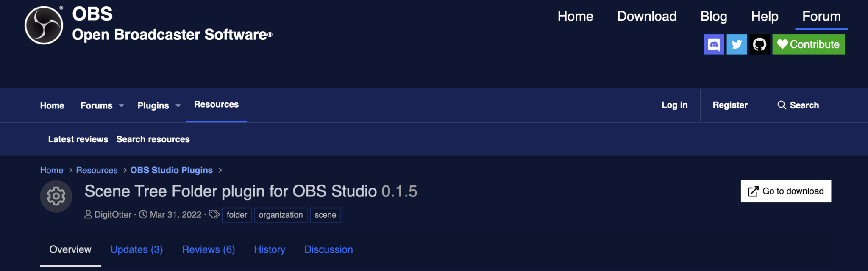Expand the Forums dropdown arrow
Image resolution: width=868 pixels, height=271 pixels.
click(122, 106)
